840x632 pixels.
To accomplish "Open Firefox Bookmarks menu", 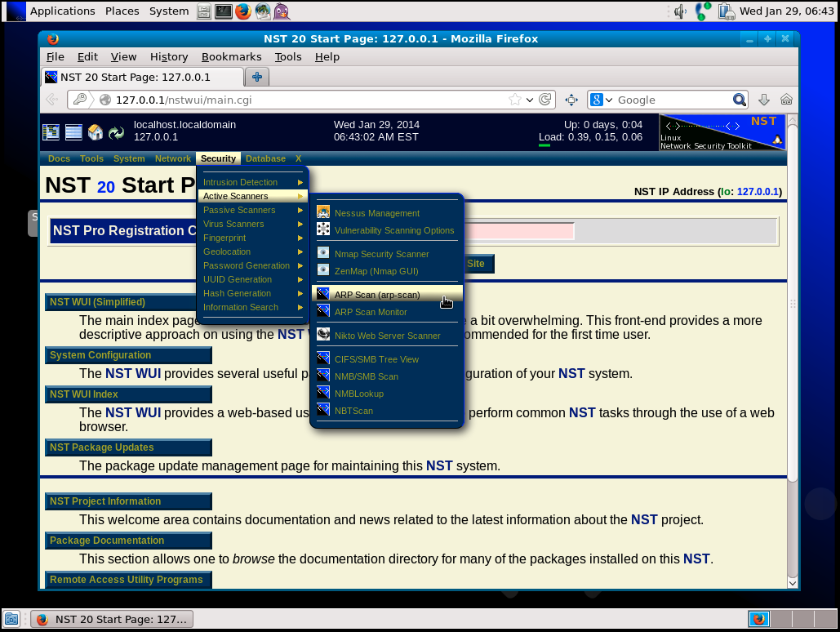I will (x=232, y=57).
